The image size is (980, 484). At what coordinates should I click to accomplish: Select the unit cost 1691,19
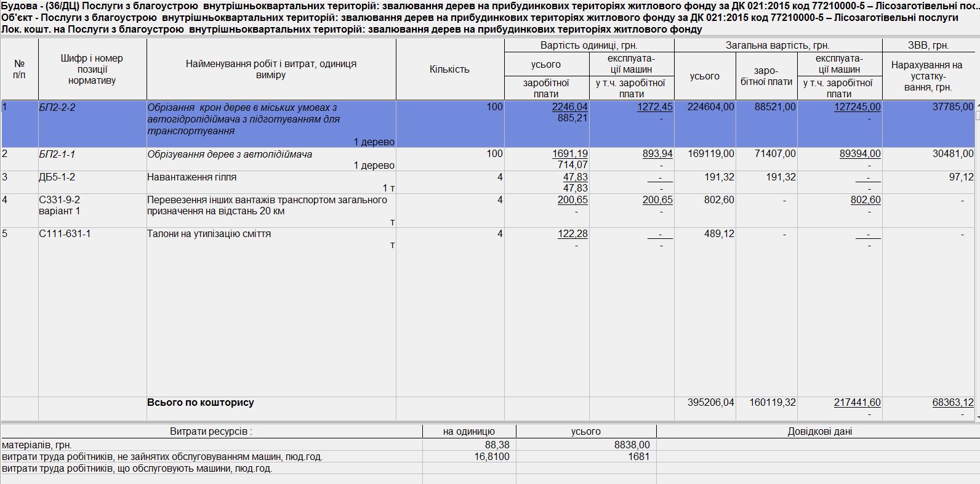click(x=569, y=154)
